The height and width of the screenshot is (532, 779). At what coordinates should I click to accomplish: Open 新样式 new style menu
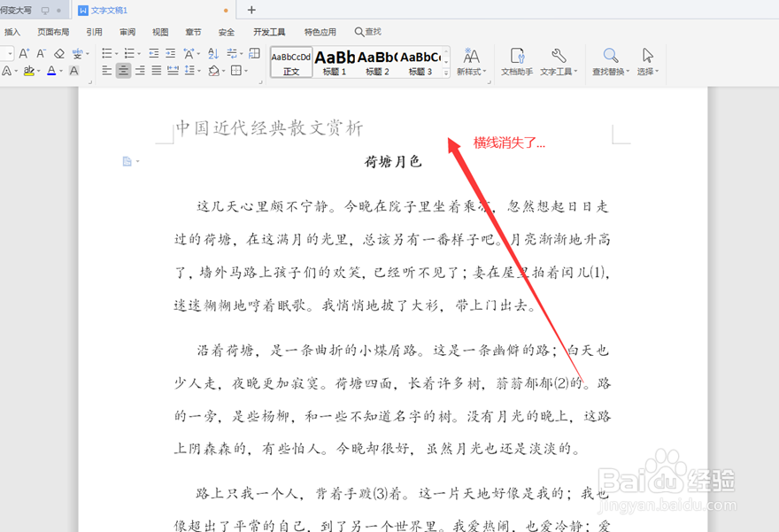pyautogui.click(x=472, y=62)
